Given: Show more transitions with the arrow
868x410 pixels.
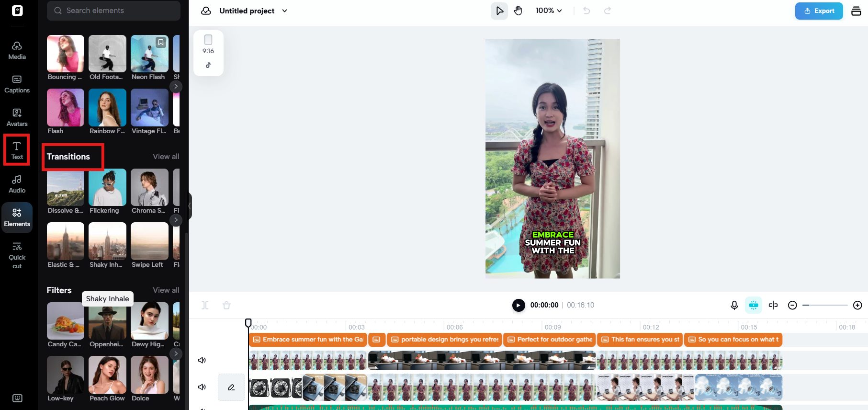Looking at the screenshot, I should [176, 220].
